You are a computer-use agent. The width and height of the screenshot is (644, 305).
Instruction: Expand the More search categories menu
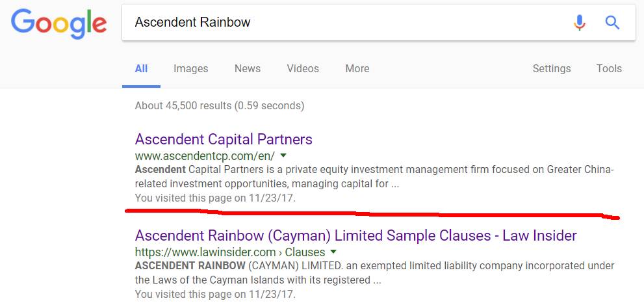point(357,69)
